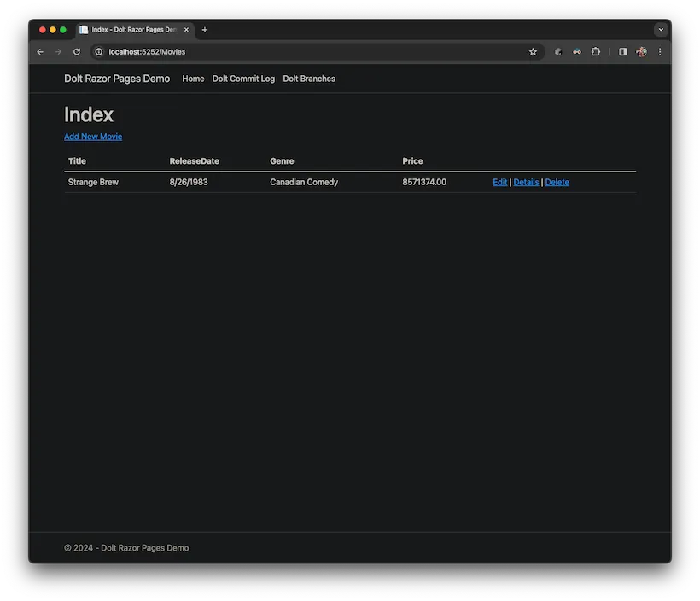Open a new tab with the plus button

[204, 29]
